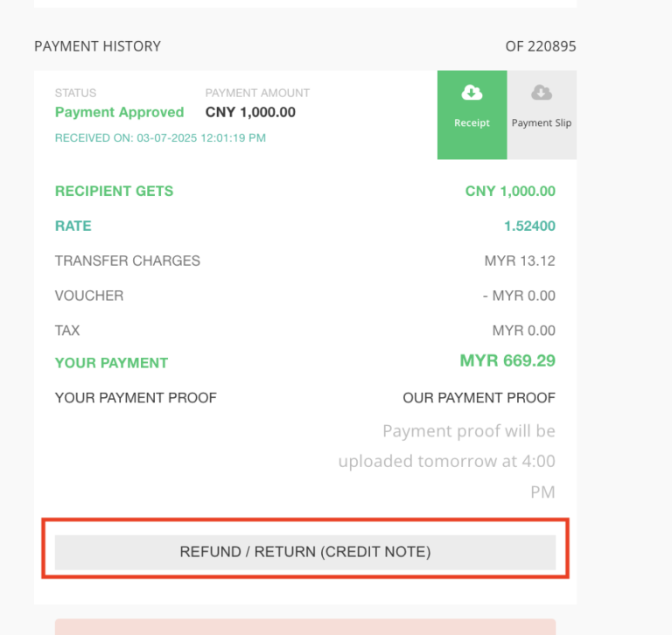
Task: Click the Received On date timestamp
Action: tap(160, 138)
